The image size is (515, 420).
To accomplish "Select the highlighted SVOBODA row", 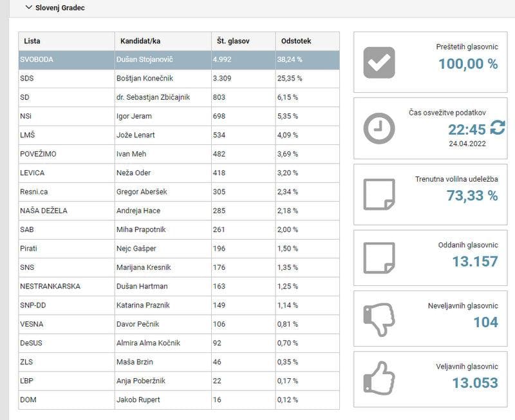I will [x=178, y=60].
